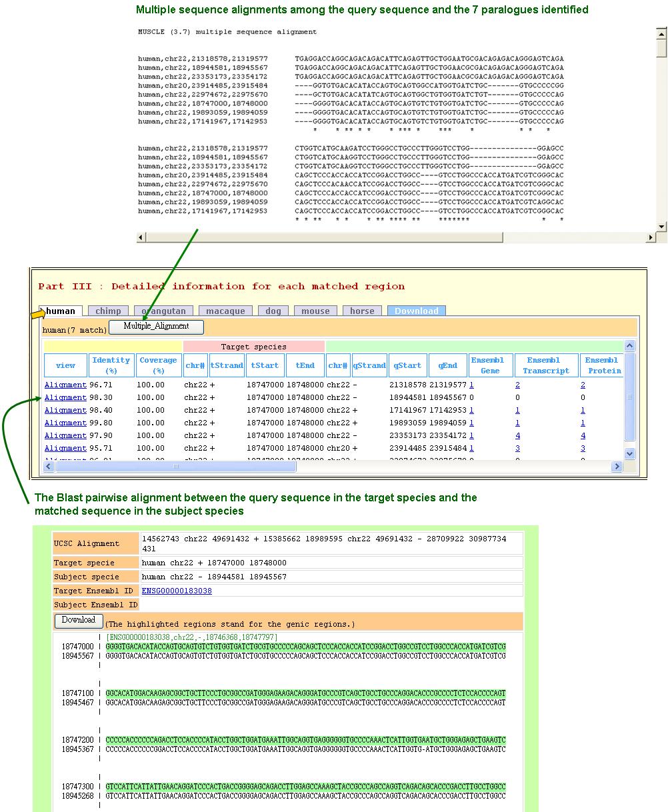The image size is (668, 812).
Task: Click the Ensembl Gene column header
Action: point(490,365)
